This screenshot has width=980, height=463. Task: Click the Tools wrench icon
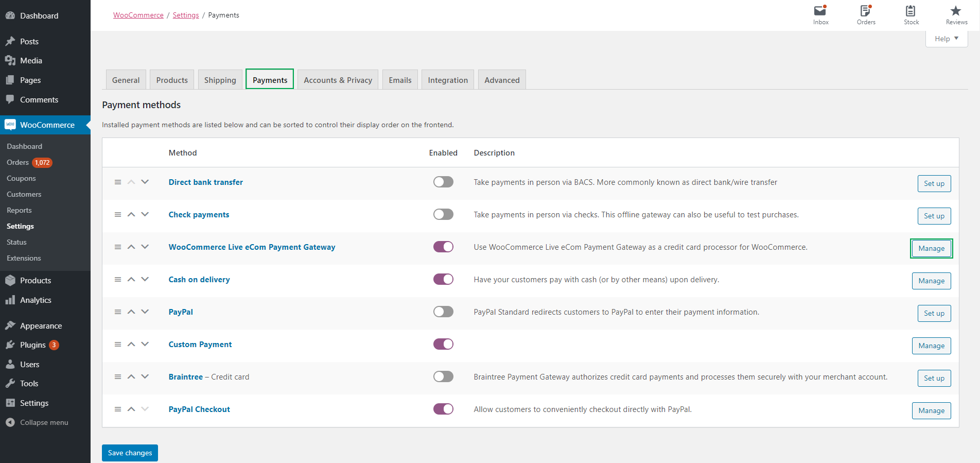pyautogui.click(x=10, y=383)
